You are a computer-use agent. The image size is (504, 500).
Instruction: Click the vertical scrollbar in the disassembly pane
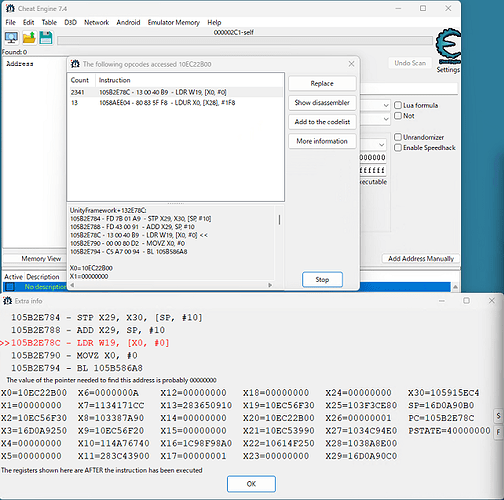279,220
